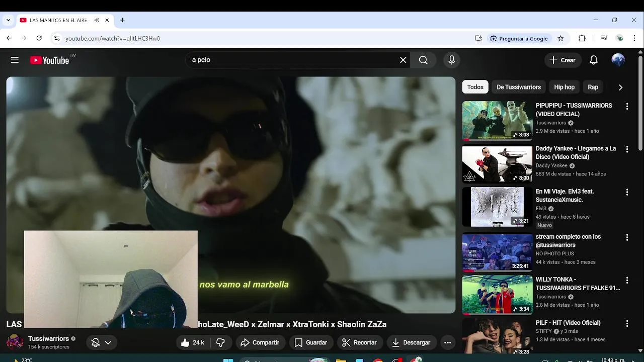Click the URL address field
This screenshot has width=644, height=362.
(x=267, y=38)
